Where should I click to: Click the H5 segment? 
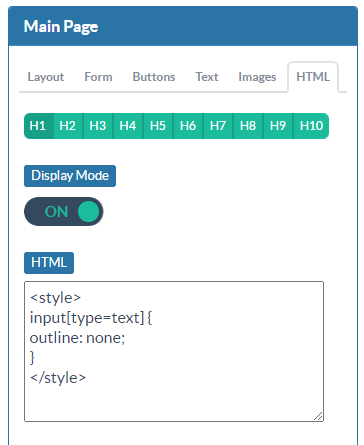coord(158,126)
